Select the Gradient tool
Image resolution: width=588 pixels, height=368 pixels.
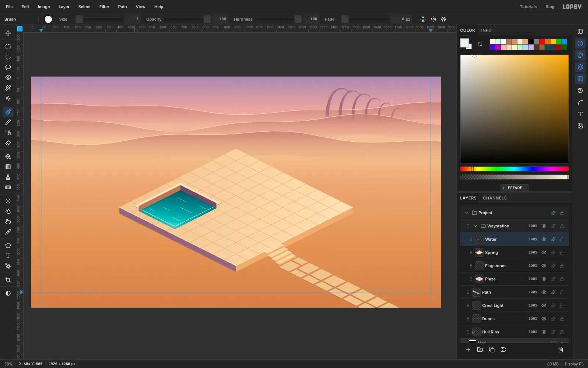8,167
